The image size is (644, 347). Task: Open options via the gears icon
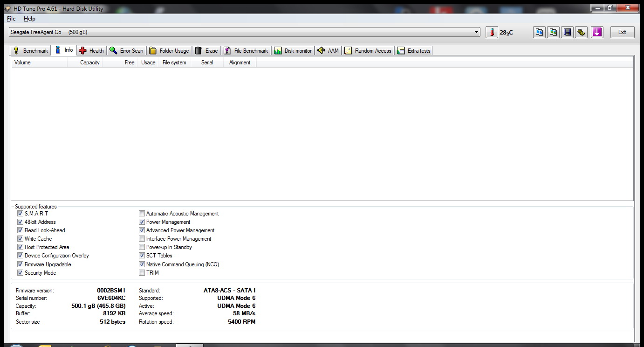coord(581,32)
